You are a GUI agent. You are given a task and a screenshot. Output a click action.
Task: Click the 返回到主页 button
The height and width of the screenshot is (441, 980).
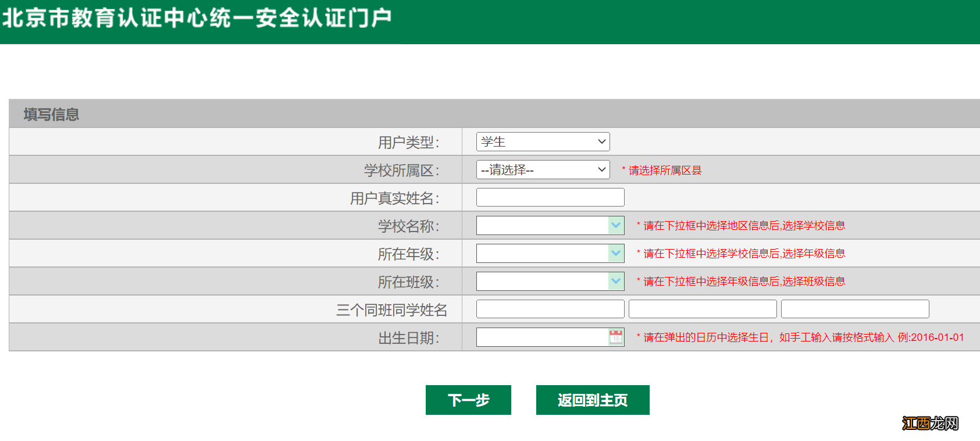(x=593, y=400)
